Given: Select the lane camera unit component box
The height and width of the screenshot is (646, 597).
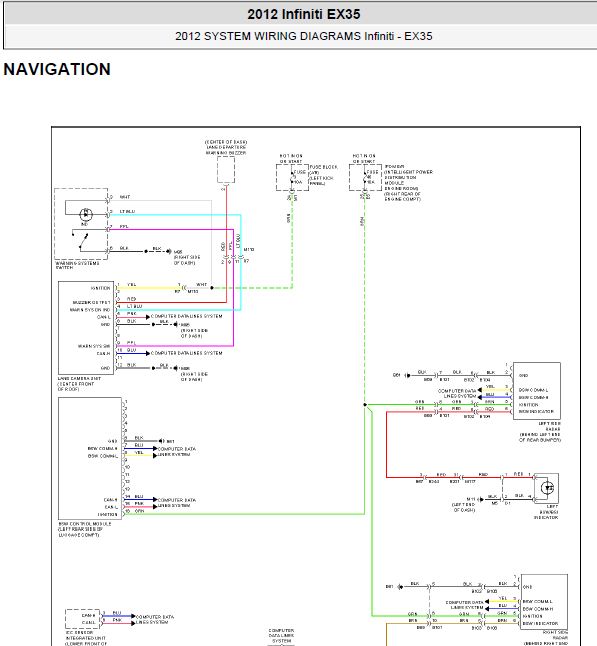Looking at the screenshot, I should pos(86,328).
